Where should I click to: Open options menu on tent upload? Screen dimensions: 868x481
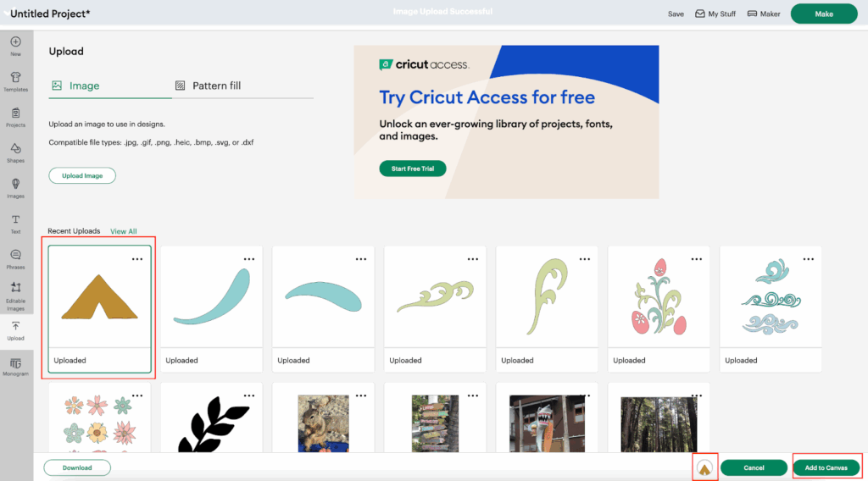tap(137, 259)
